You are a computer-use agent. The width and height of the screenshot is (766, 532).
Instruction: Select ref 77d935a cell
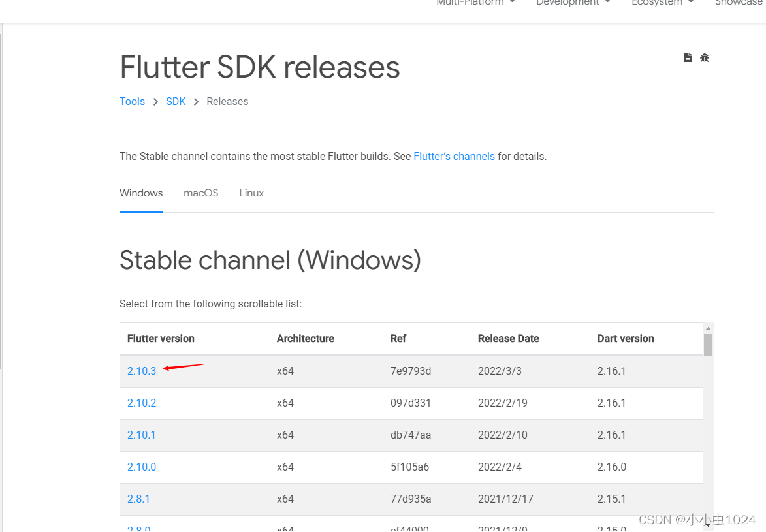(411, 499)
